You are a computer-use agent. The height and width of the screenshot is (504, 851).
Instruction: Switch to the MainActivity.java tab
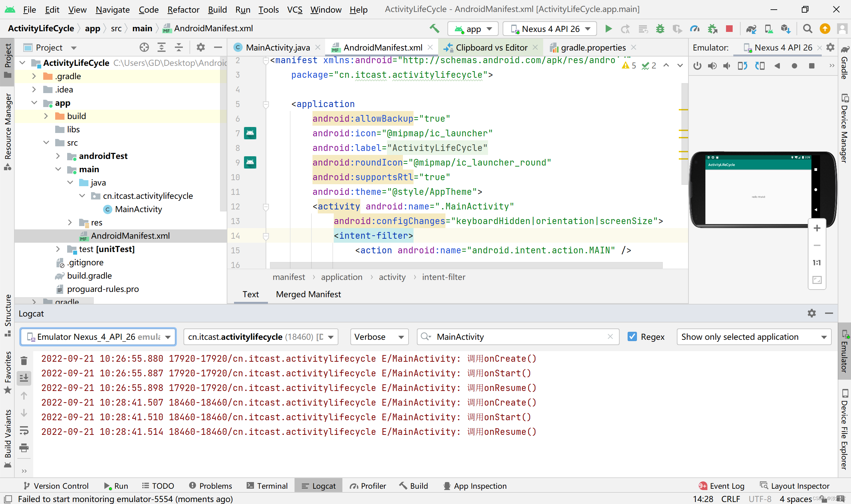(x=278, y=48)
